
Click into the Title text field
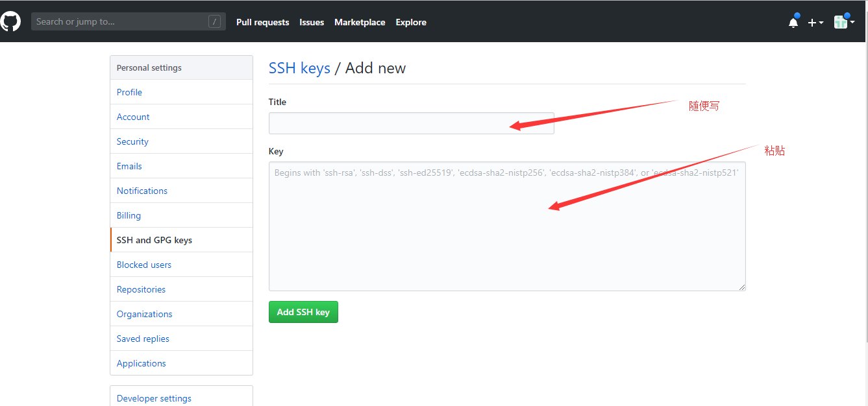click(412, 123)
